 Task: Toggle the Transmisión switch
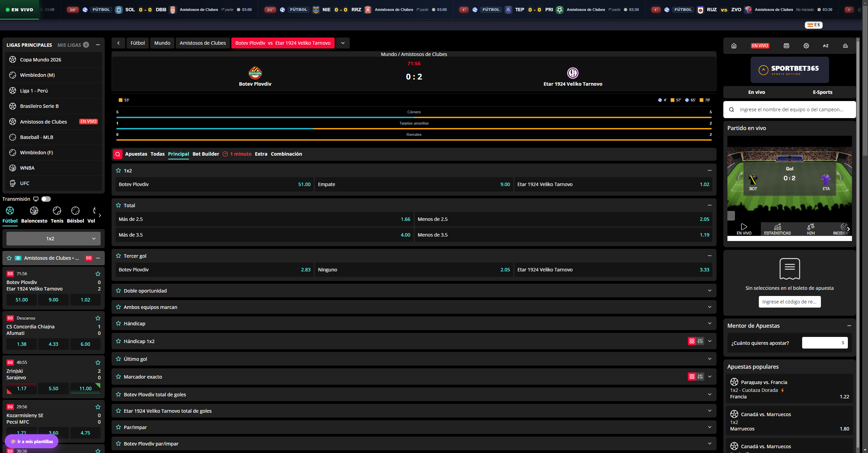(x=46, y=199)
